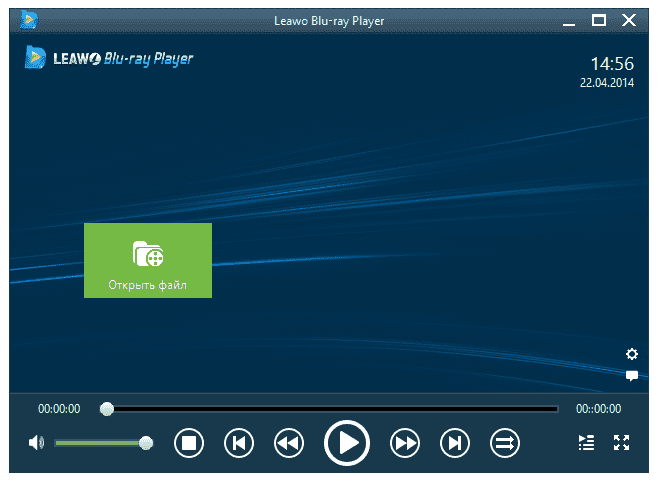This screenshot has height=481, width=658.
Task: Click the fast-forward button
Action: (404, 442)
